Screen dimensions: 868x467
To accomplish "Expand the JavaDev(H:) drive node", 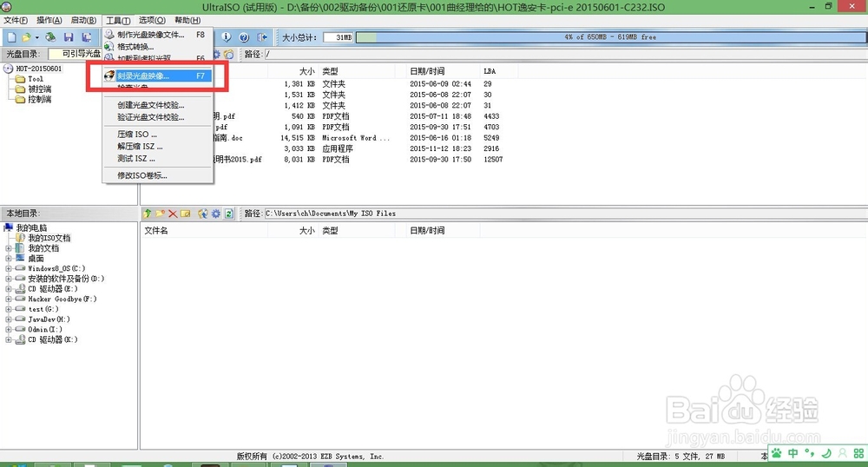I will (x=9, y=319).
